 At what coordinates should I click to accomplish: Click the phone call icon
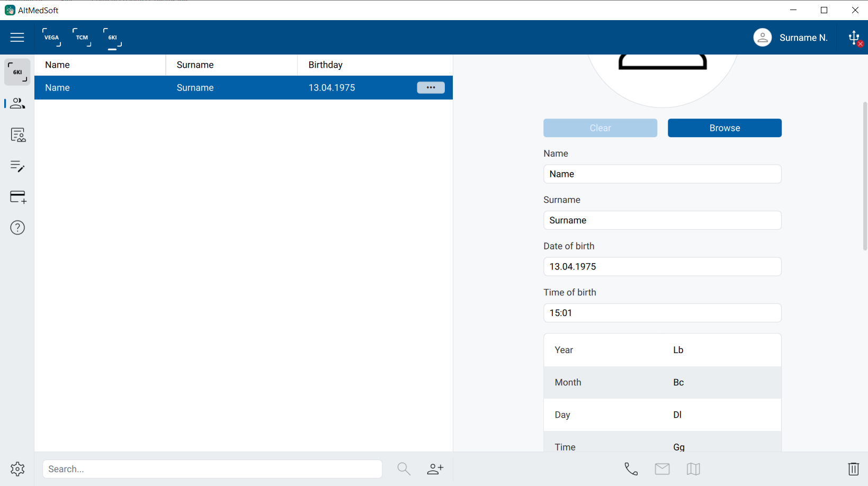(631, 469)
